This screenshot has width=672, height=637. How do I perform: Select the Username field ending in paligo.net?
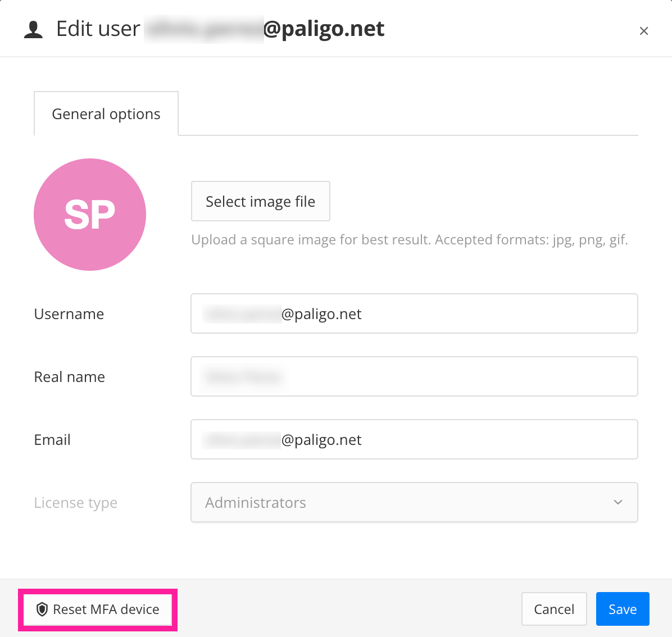[414, 313]
